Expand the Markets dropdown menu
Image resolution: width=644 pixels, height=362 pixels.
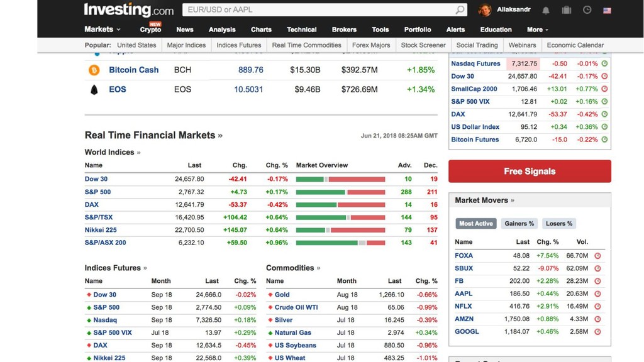pyautogui.click(x=103, y=29)
